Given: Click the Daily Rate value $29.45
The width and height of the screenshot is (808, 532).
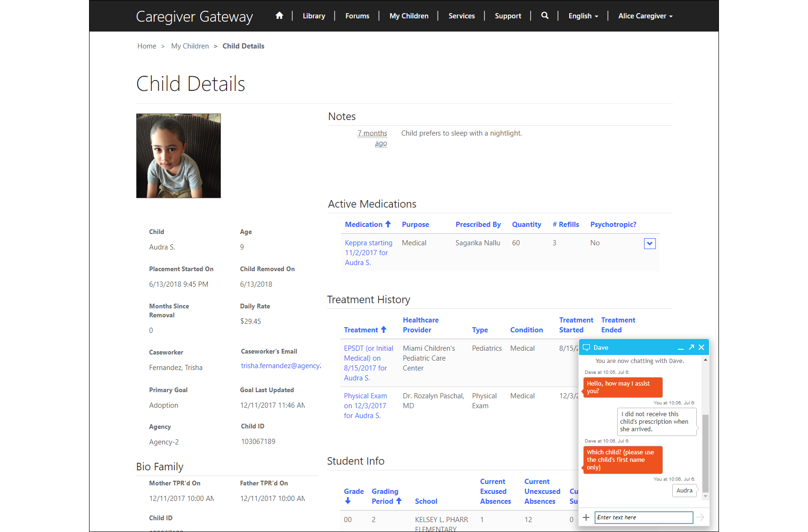Looking at the screenshot, I should click(x=250, y=322).
